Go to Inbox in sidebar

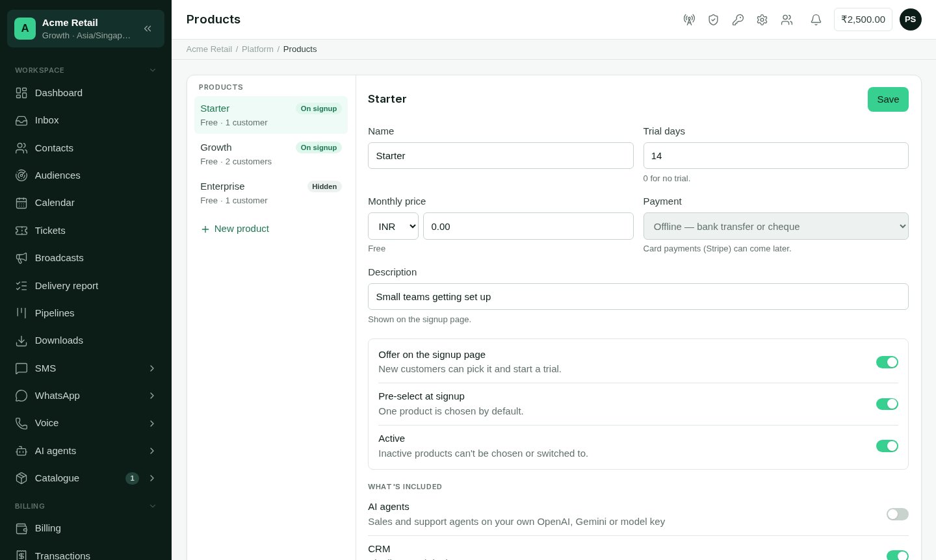tap(86, 120)
